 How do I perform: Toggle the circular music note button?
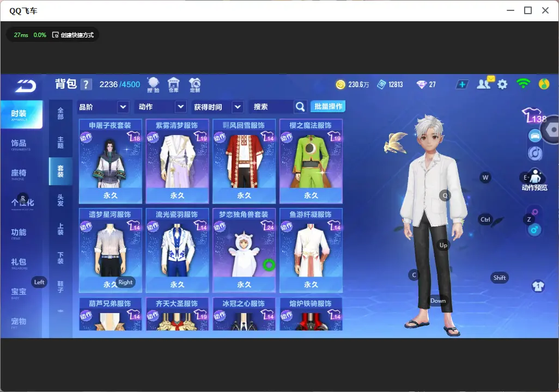[535, 154]
